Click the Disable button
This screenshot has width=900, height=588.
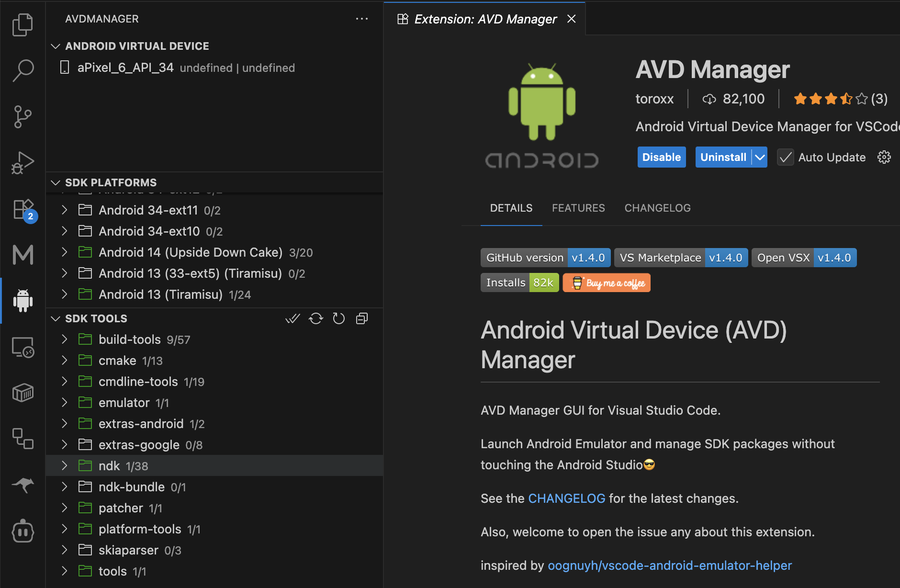(661, 157)
